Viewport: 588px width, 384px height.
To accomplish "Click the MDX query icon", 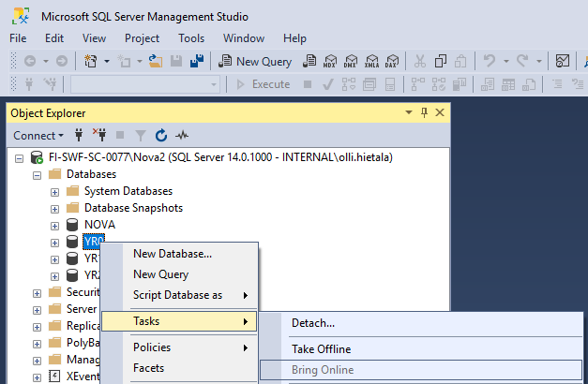I will point(329,61).
